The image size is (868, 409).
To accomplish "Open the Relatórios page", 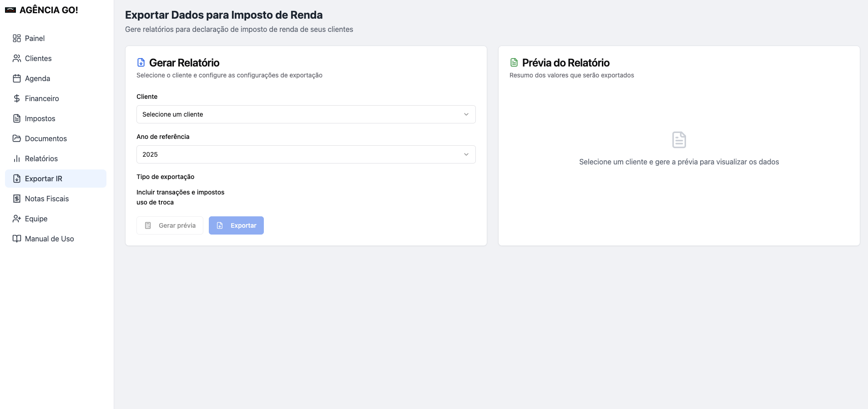I will point(56,158).
